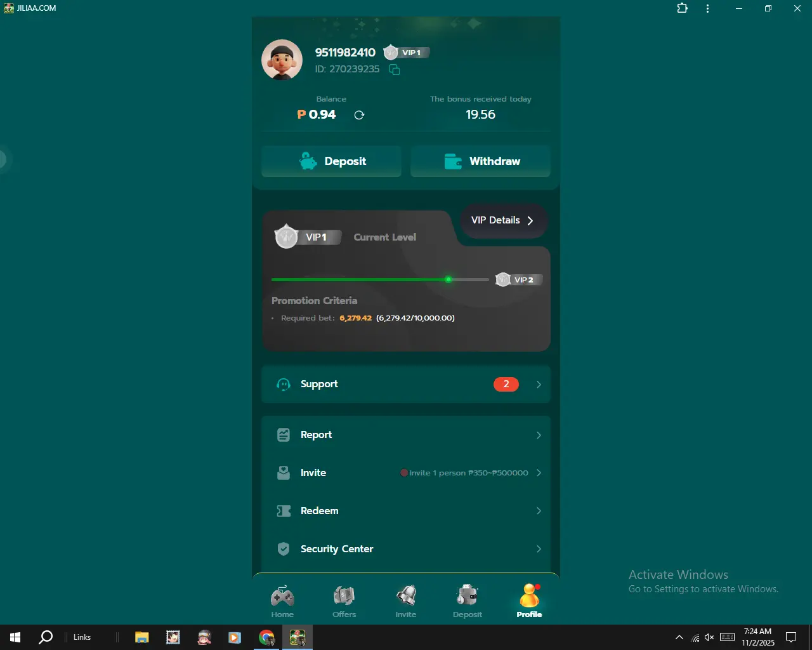This screenshot has height=650, width=812.
Task: Click the Security Center shield icon
Action: pyautogui.click(x=284, y=549)
